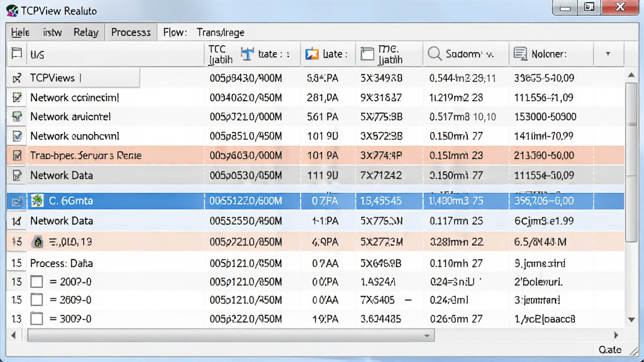The width and height of the screenshot is (644, 362).
Task: Click the monitor icon of Network aruicntel
Action: (17, 116)
